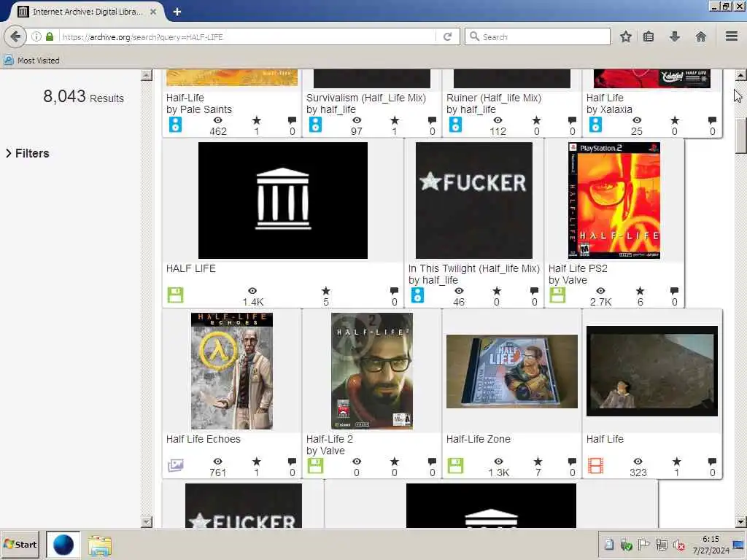
Task: Open the Half Life video thumbnail
Action: point(651,371)
